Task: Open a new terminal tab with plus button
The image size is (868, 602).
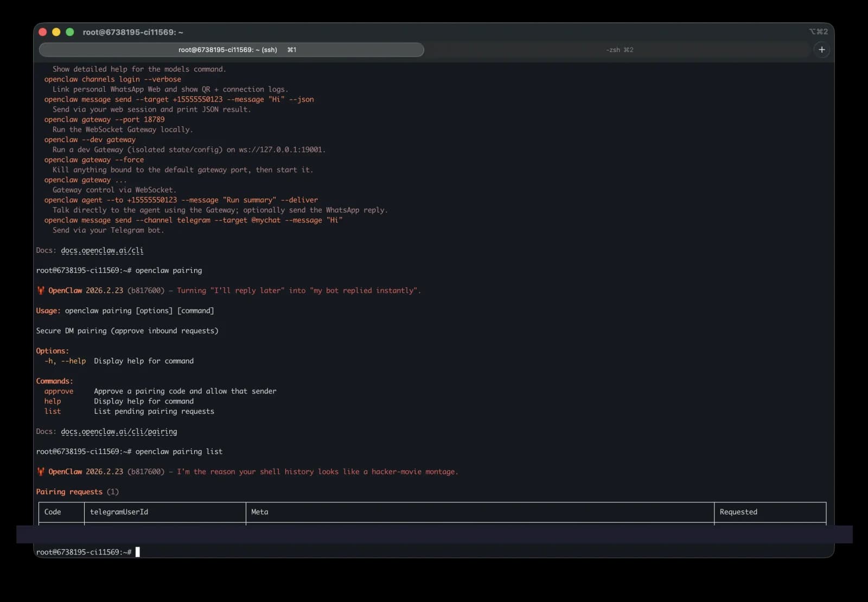Action: (821, 49)
